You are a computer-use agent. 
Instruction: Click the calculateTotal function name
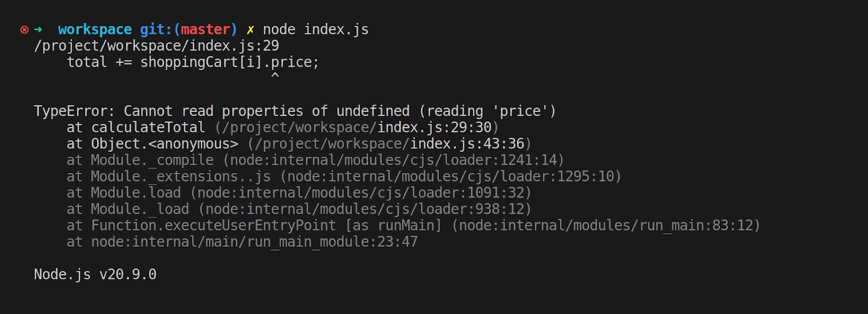[148, 127]
